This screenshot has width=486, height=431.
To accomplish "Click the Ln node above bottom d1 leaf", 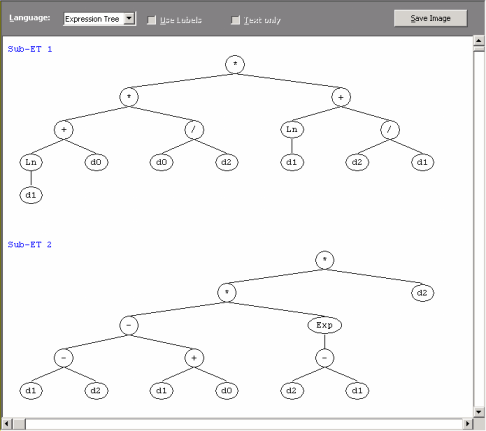I will 31,162.
